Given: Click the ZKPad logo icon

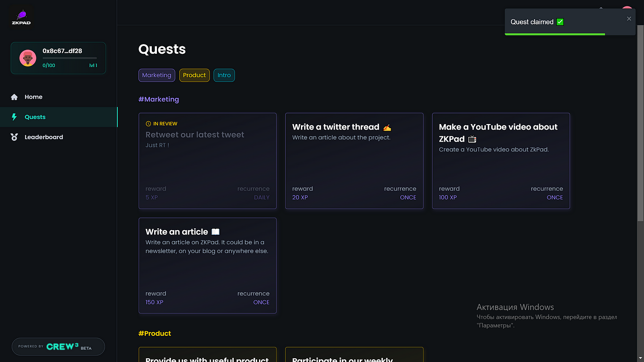Looking at the screenshot, I should click(22, 18).
